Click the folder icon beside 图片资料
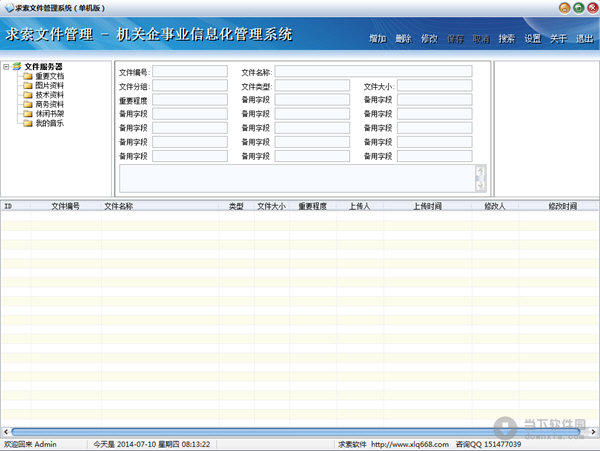 pyautogui.click(x=28, y=85)
